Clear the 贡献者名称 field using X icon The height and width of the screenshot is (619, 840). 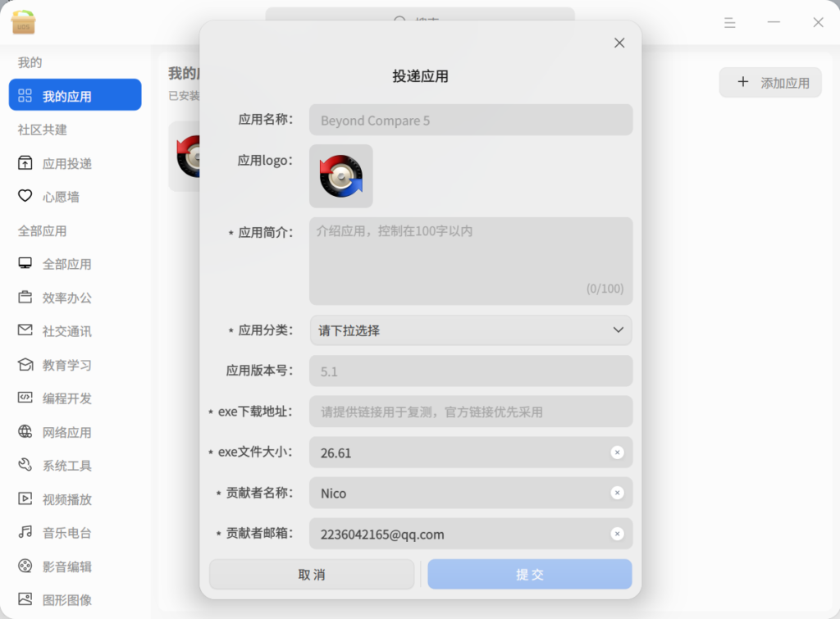617,494
